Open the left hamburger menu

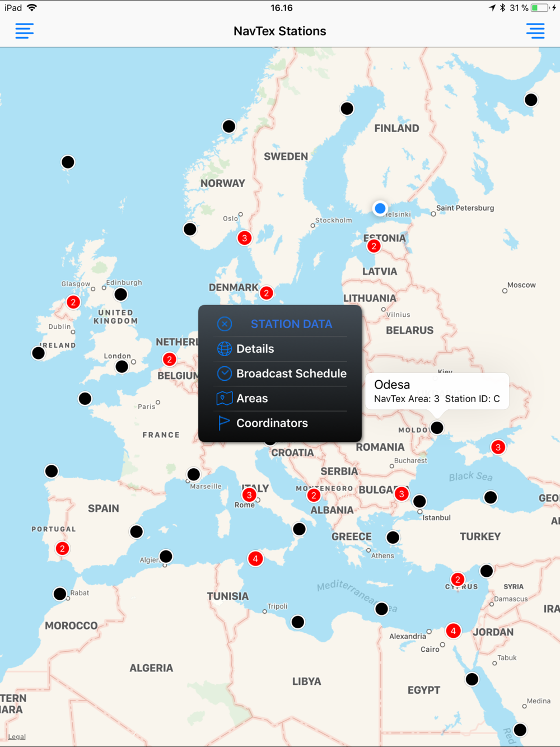[x=24, y=31]
